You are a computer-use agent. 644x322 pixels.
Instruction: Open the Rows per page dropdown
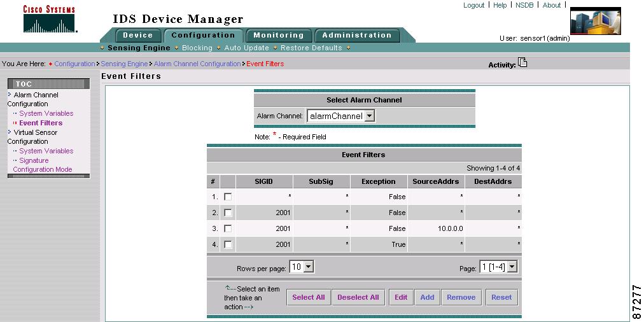(308, 267)
